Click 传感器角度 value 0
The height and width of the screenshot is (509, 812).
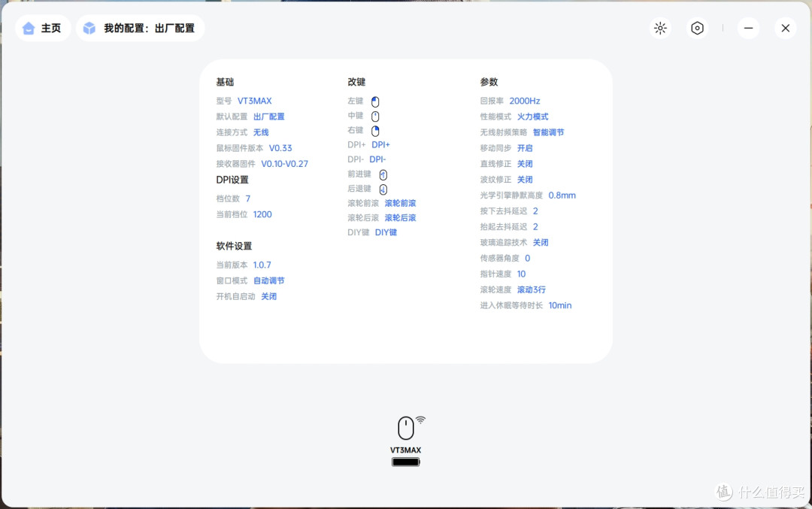528,259
